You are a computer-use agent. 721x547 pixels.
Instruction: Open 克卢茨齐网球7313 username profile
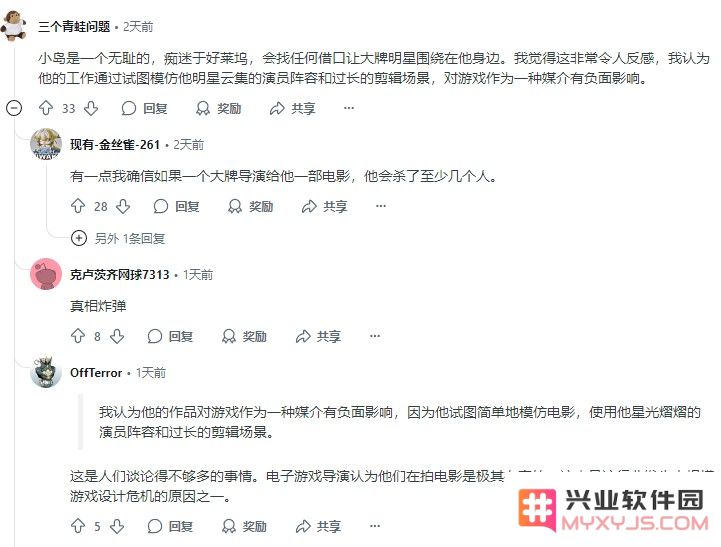click(120, 274)
